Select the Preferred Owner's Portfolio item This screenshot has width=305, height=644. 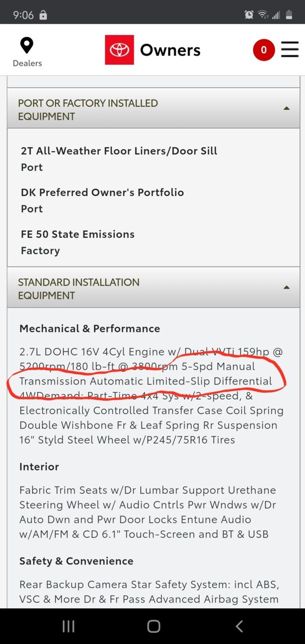point(102,200)
